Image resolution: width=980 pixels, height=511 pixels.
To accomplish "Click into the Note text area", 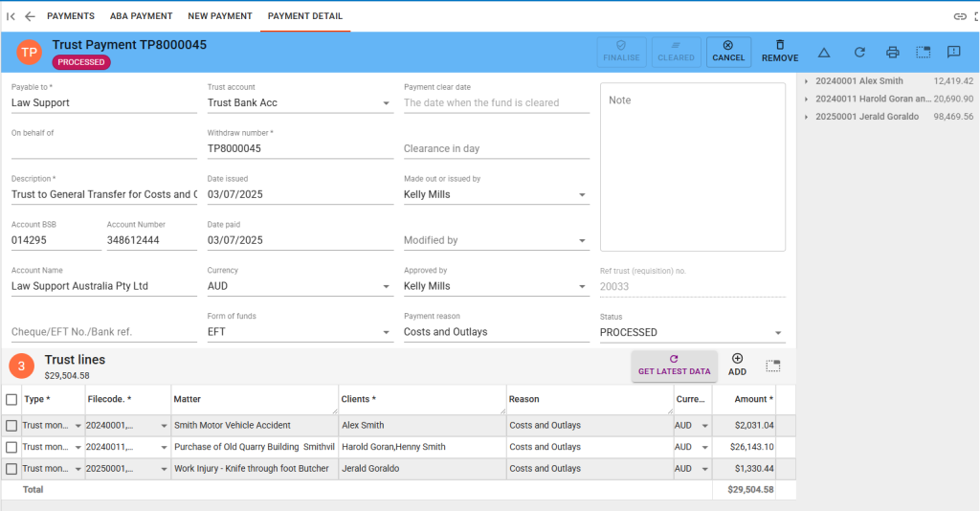I will (x=692, y=167).
